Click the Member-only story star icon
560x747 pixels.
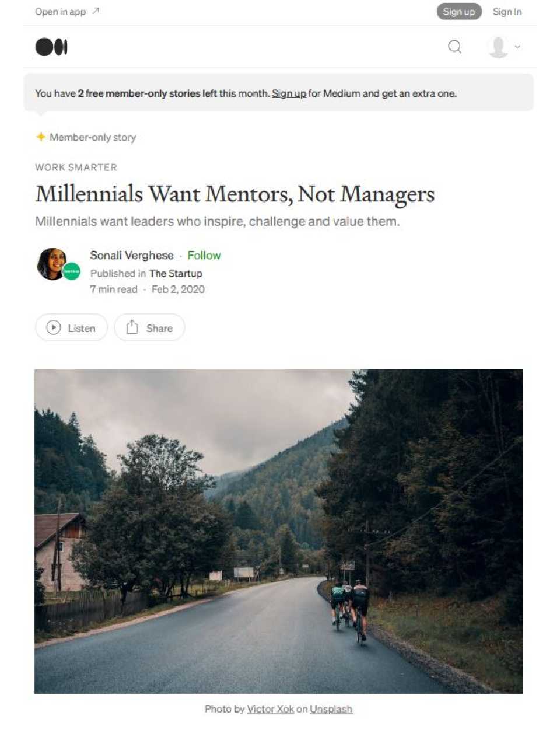(41, 137)
